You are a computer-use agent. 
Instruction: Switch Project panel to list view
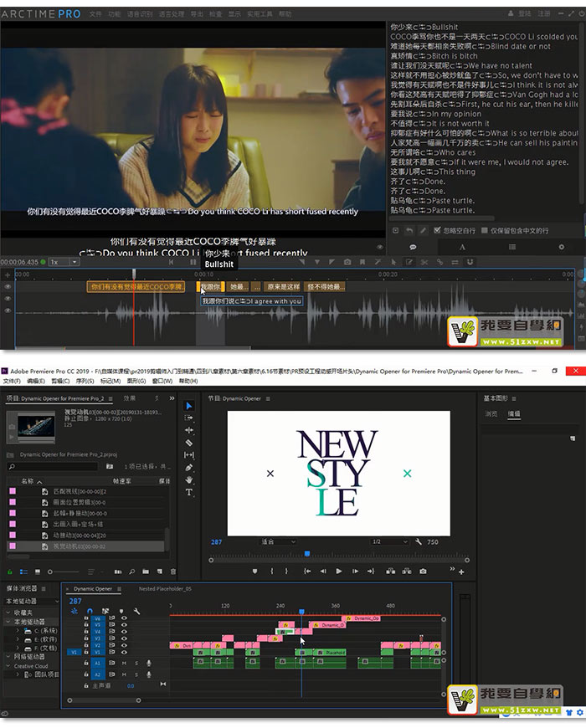coord(23,572)
